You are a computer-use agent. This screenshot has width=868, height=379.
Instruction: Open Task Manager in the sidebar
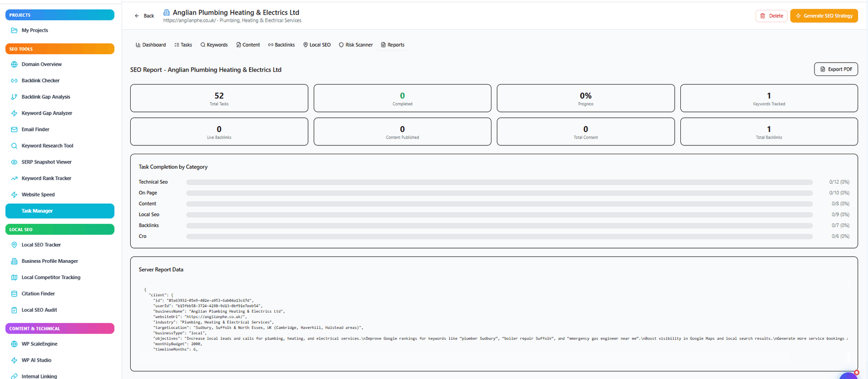point(60,211)
